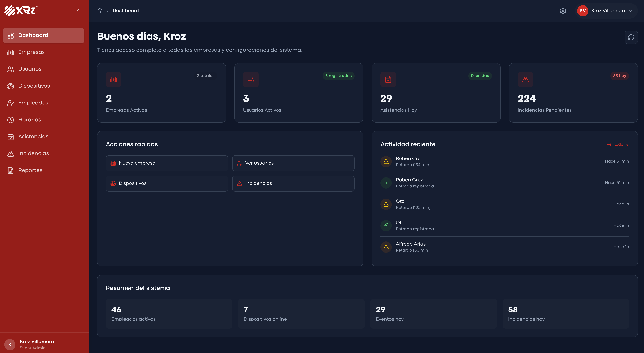Open Reportes via its document icon
Viewport: 644px width, 353px height.
[11, 170]
